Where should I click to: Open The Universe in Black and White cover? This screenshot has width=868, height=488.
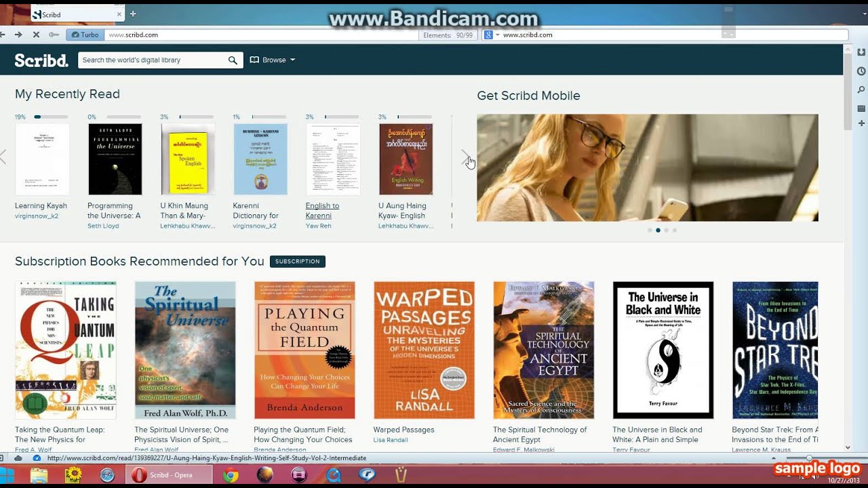(663, 350)
